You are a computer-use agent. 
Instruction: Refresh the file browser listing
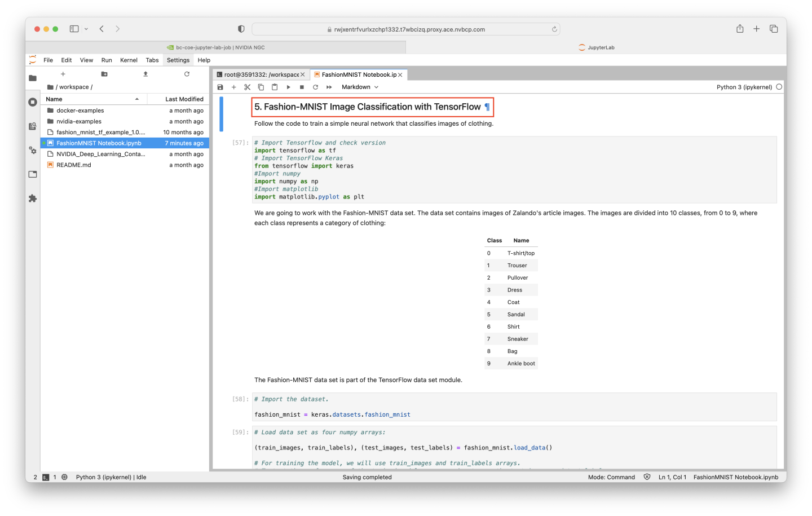pyautogui.click(x=187, y=74)
